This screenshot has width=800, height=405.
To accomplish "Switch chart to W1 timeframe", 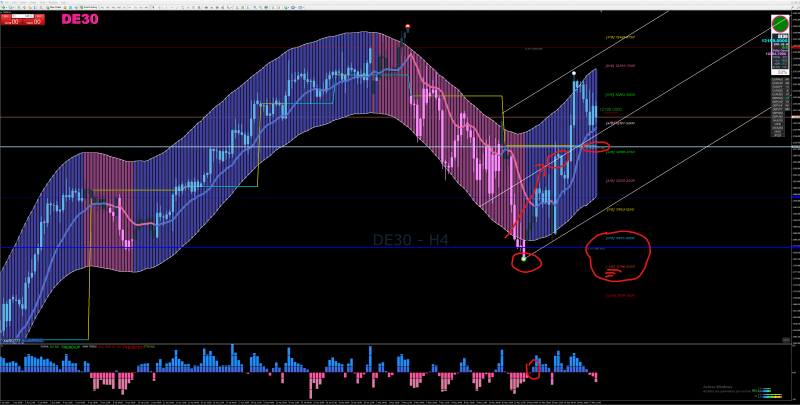I will 141,7.
